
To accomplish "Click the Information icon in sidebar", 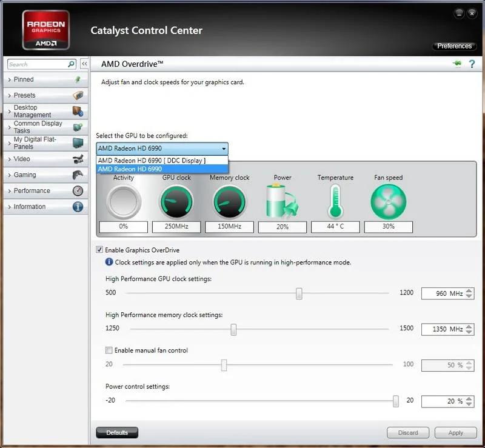I will [x=78, y=207].
